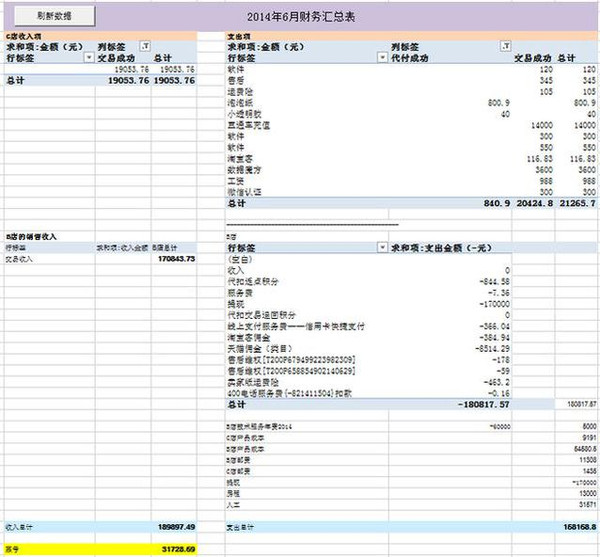Screen dimensions: 600x557
Task: Select 线上支付服务费——信用卡快捷支付 row label
Action: point(296,326)
